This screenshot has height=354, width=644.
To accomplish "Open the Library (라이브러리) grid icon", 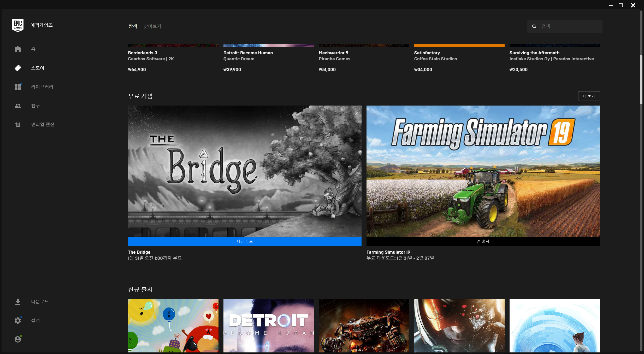I will point(18,87).
